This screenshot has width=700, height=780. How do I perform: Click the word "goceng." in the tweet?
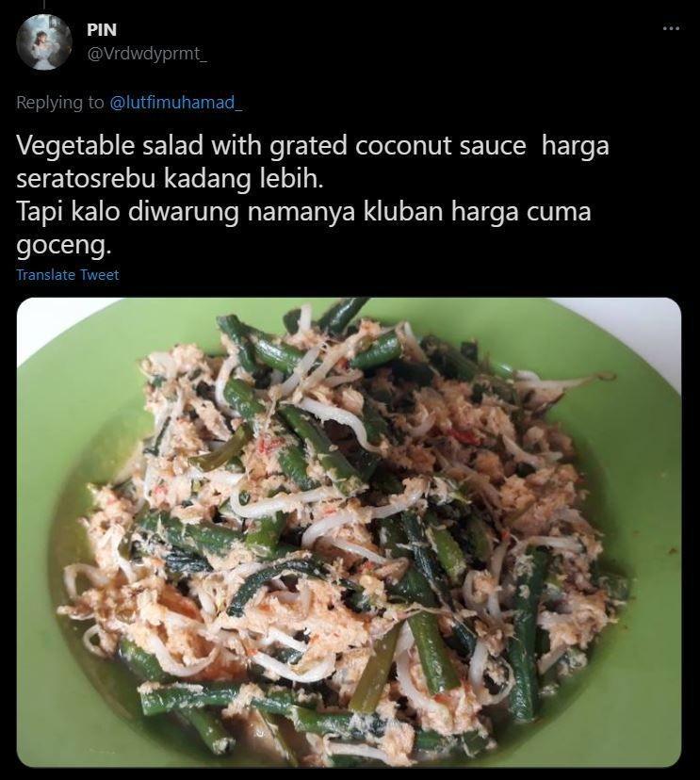pyautogui.click(x=64, y=245)
